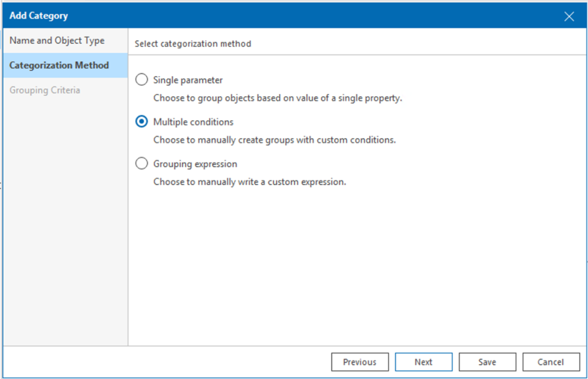The height and width of the screenshot is (379, 588).
Task: Open the Categorization Method step
Action: (59, 65)
